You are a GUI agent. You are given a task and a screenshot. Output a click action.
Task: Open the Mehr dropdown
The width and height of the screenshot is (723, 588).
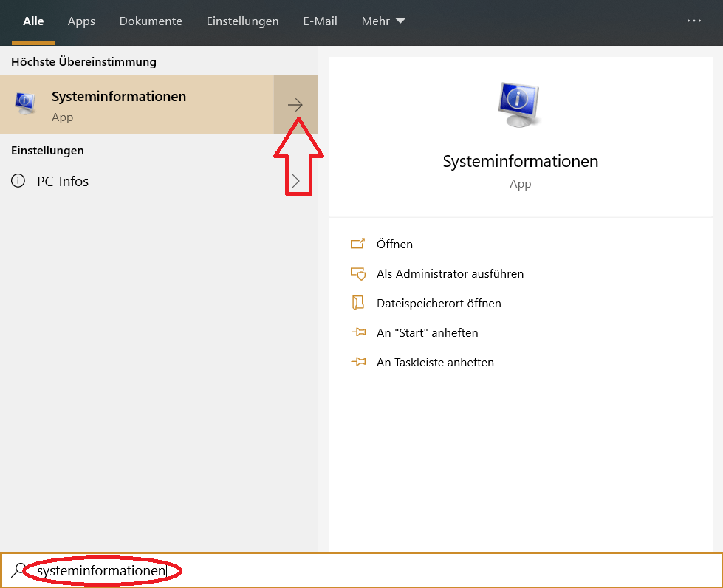(x=383, y=21)
